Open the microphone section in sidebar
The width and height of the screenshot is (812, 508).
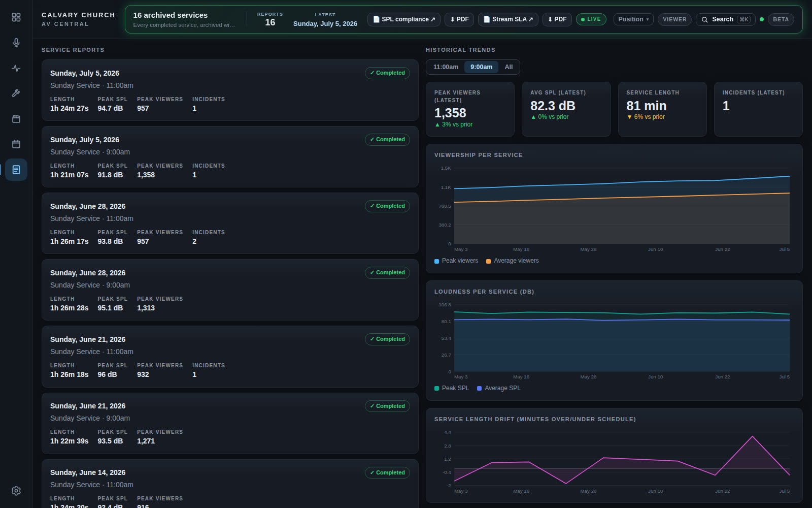(x=16, y=43)
